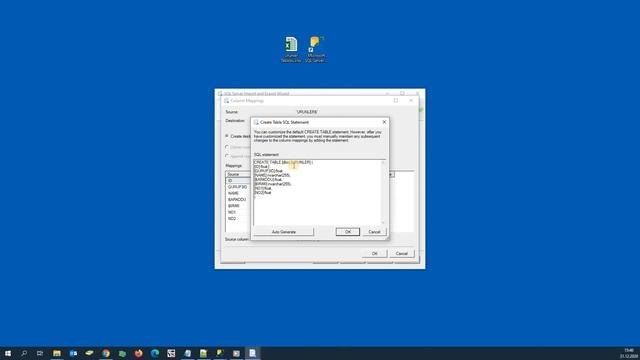Screen dimensions: 640x360
Task: Select the BARKODU row in Mappings list
Action: [238, 200]
